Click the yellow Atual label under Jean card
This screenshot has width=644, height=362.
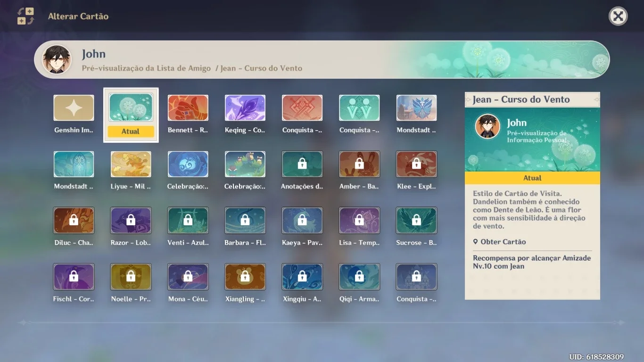pos(131,132)
